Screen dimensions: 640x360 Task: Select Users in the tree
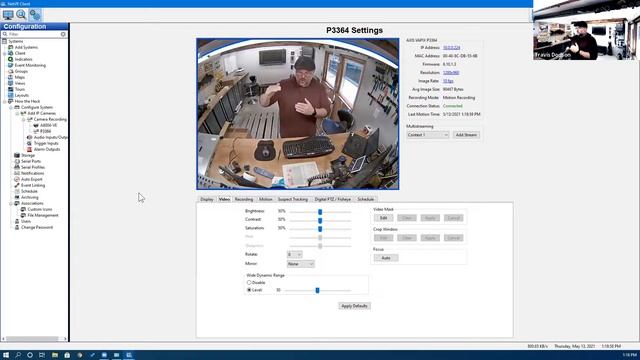26,221
